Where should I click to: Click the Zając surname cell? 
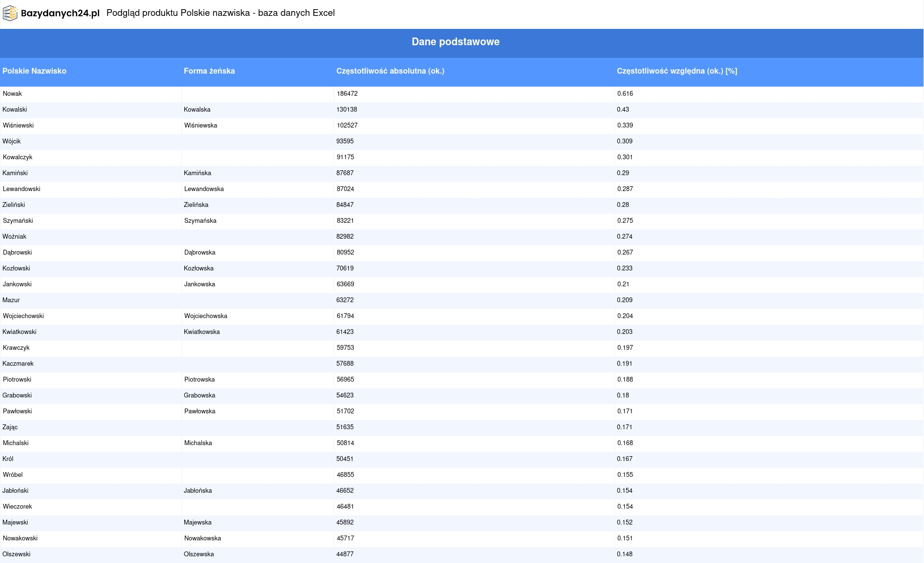(10, 427)
